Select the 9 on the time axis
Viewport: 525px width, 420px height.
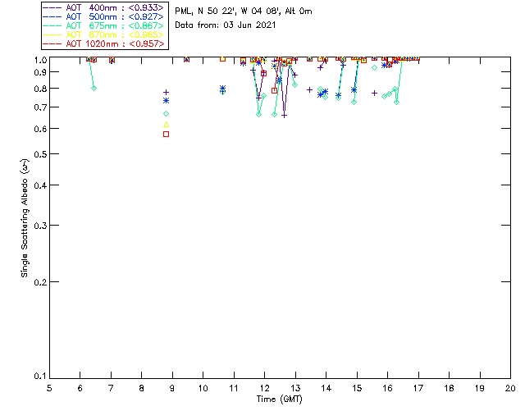172,388
